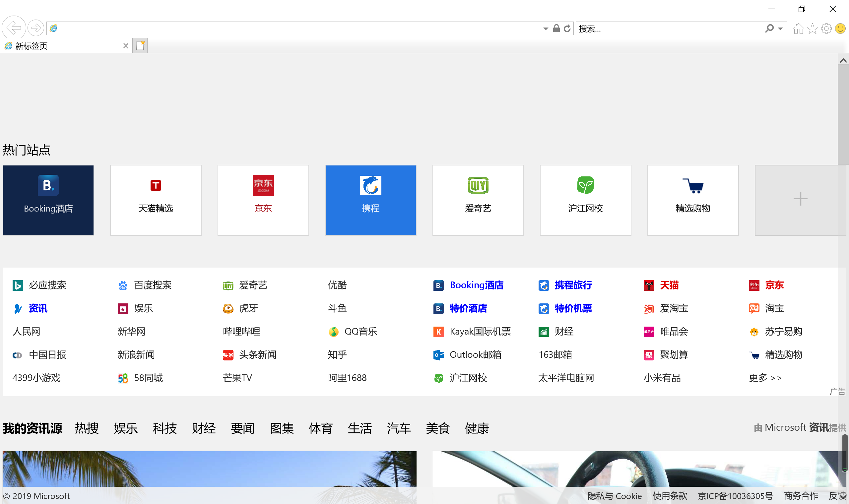
Task: Click the browser Forward arrow button
Action: click(x=36, y=28)
